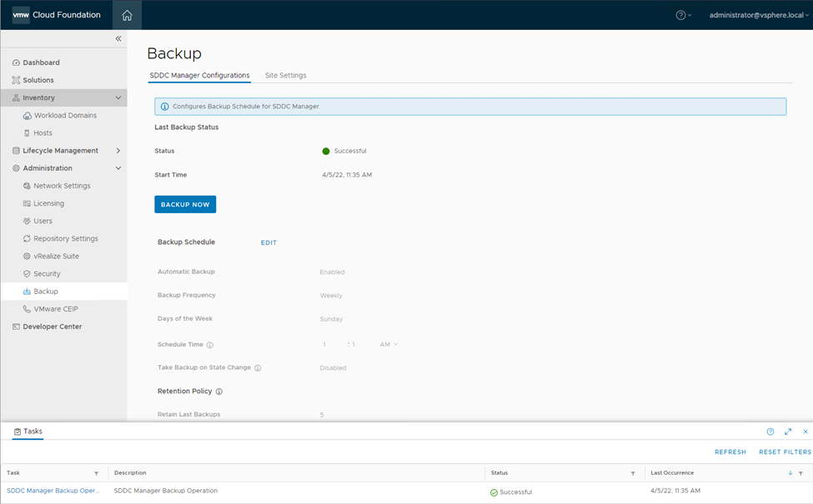Click the BACKUP NOW button
The width and height of the screenshot is (813, 504).
(x=185, y=205)
